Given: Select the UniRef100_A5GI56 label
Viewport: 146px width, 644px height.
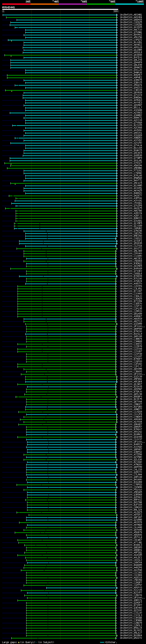Looking at the screenshot, I should [x=131, y=37].
